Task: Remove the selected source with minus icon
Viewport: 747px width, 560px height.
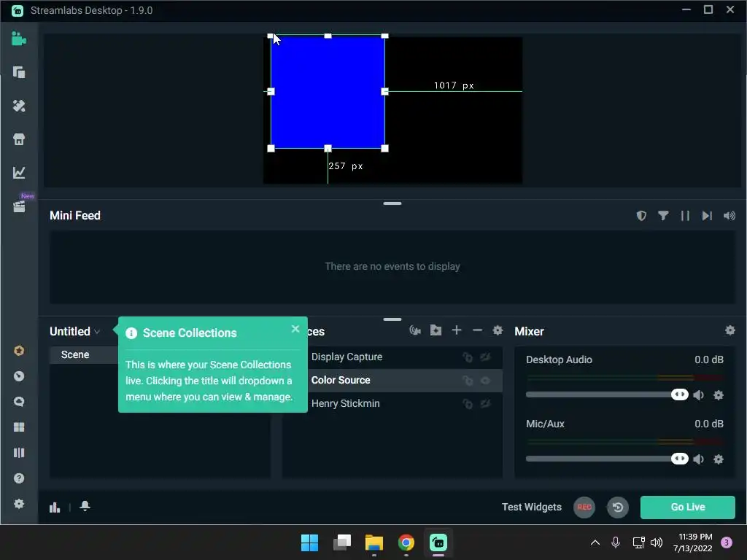Action: coord(477,330)
